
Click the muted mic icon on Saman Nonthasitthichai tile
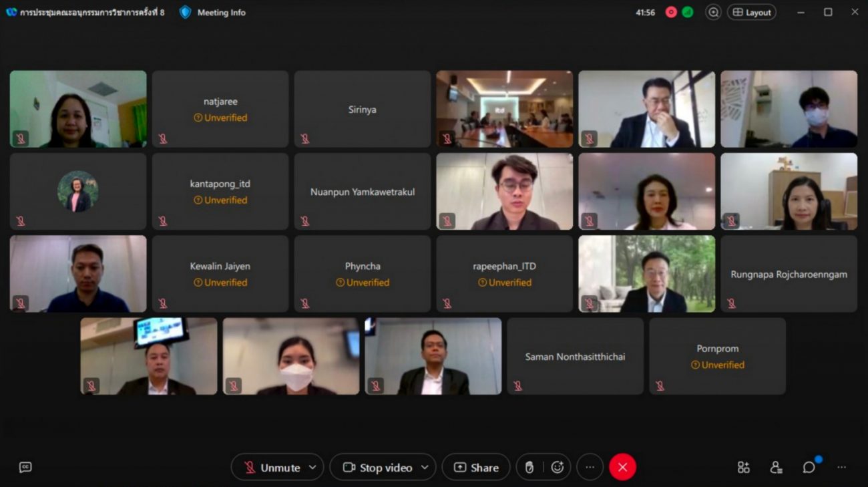point(518,385)
